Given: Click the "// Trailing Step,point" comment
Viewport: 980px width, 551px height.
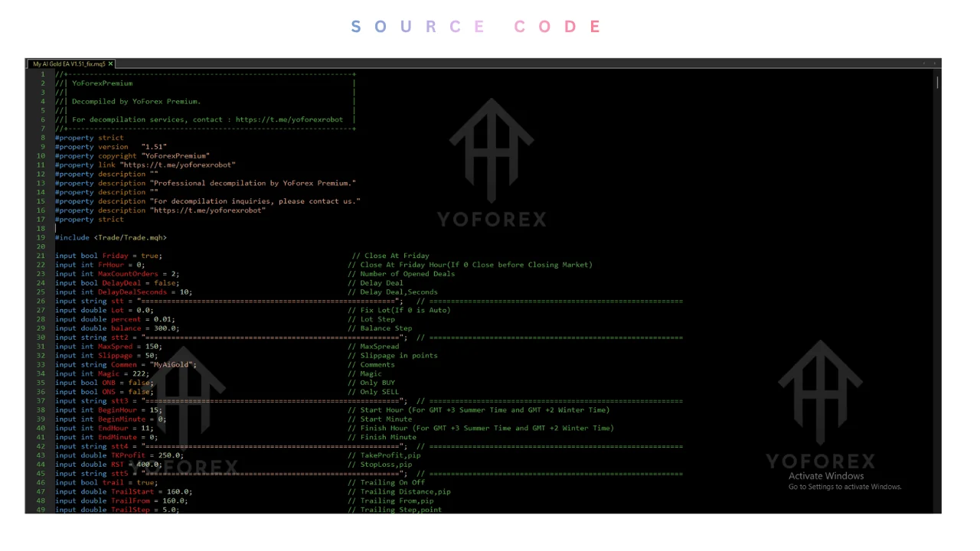Looking at the screenshot, I should click(395, 510).
